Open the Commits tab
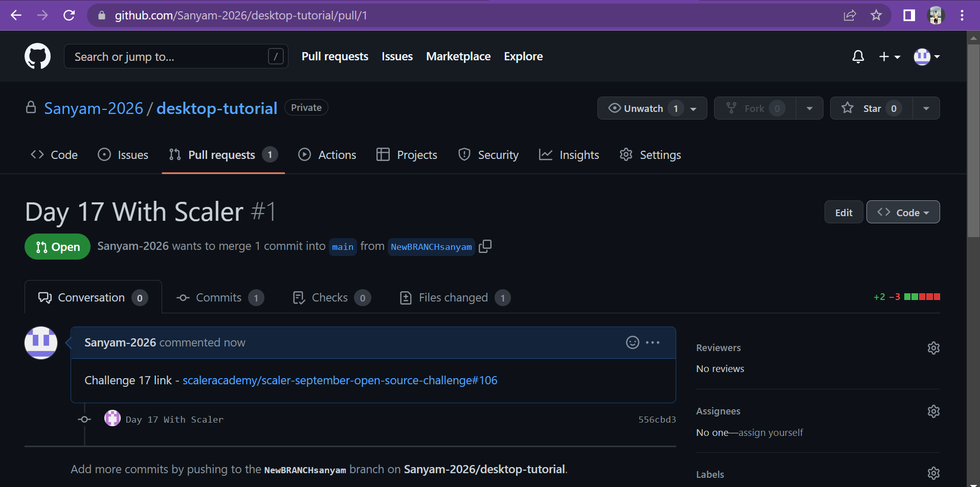The image size is (980, 487). 219,297
